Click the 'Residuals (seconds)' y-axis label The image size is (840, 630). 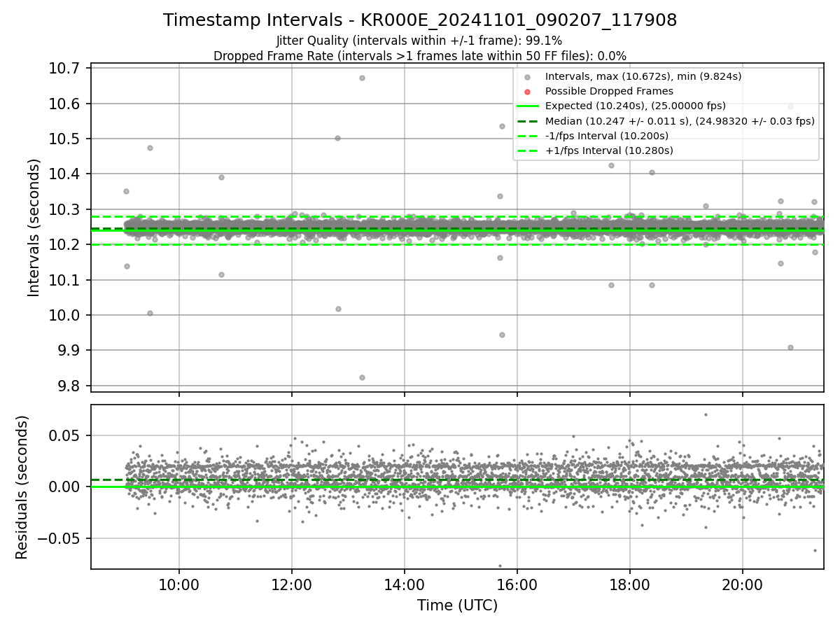point(22,487)
